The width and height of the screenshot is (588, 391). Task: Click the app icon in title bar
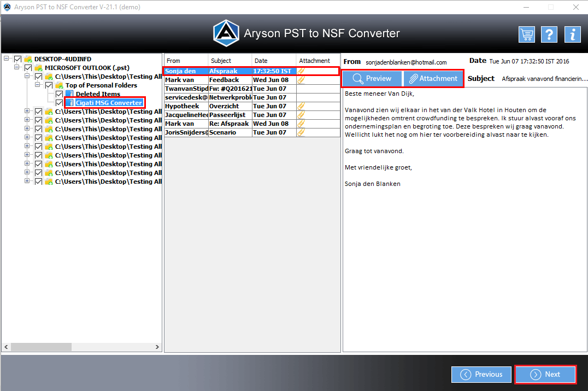click(7, 7)
